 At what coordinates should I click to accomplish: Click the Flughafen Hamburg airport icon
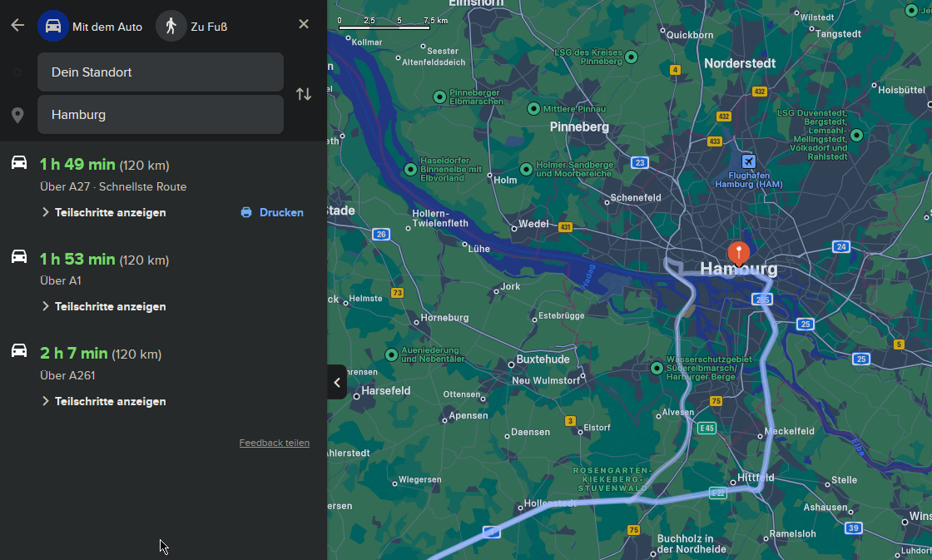(749, 161)
